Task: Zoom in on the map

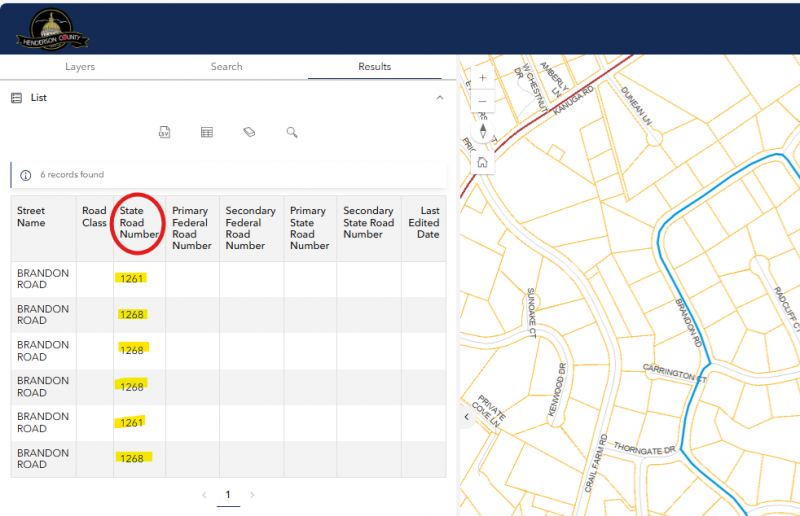Action: pyautogui.click(x=482, y=78)
